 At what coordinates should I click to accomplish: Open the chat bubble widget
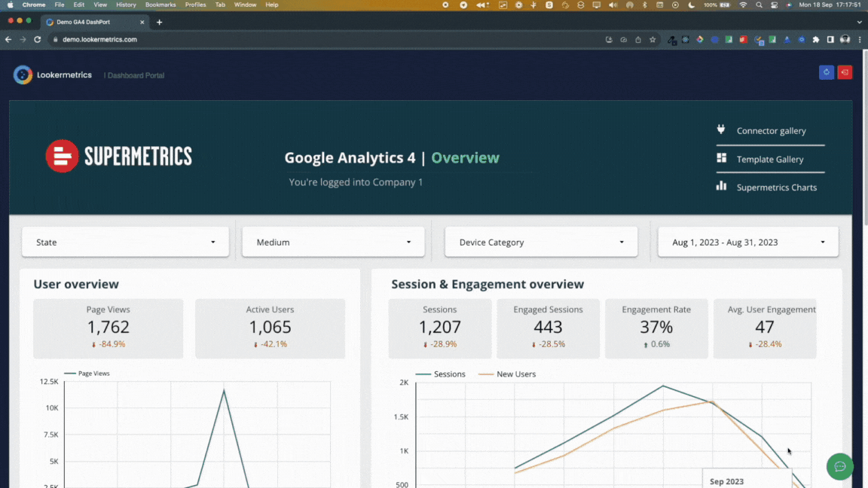[x=840, y=466]
